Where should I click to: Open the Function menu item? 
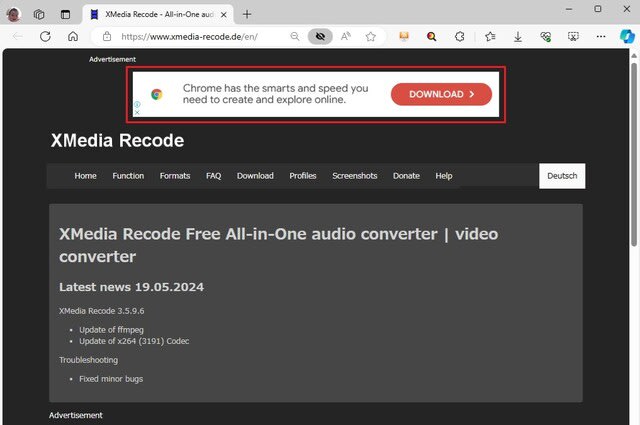[128, 176]
